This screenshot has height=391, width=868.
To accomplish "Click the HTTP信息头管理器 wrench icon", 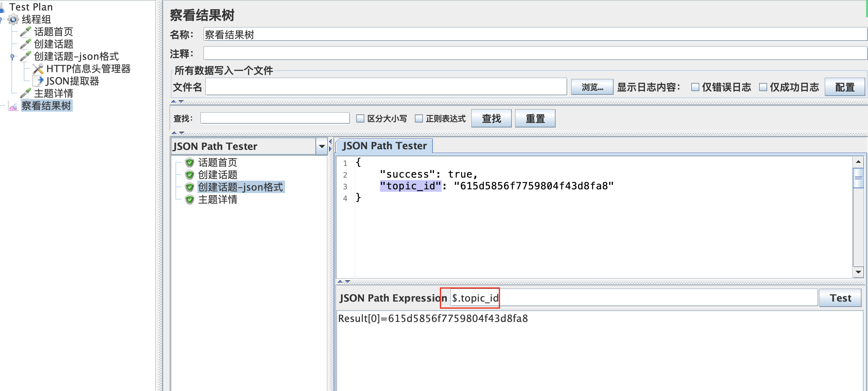I will click(x=38, y=69).
